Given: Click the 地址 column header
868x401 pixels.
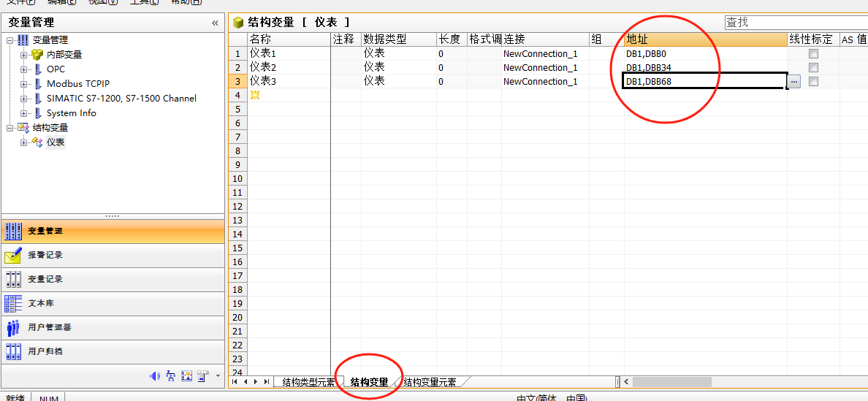Looking at the screenshot, I should [x=705, y=39].
